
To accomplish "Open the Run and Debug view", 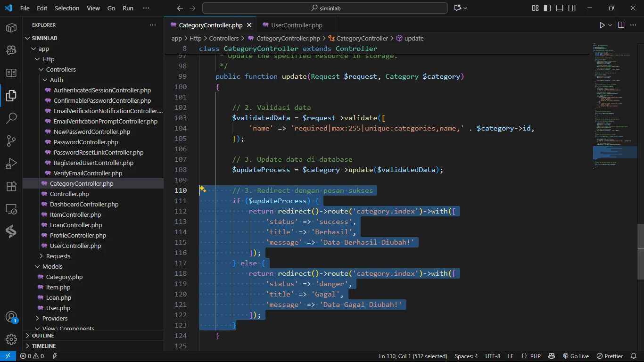I will [x=11, y=164].
